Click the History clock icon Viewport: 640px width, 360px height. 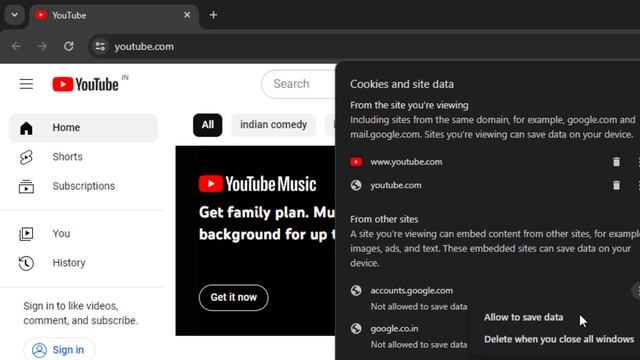tap(26, 263)
